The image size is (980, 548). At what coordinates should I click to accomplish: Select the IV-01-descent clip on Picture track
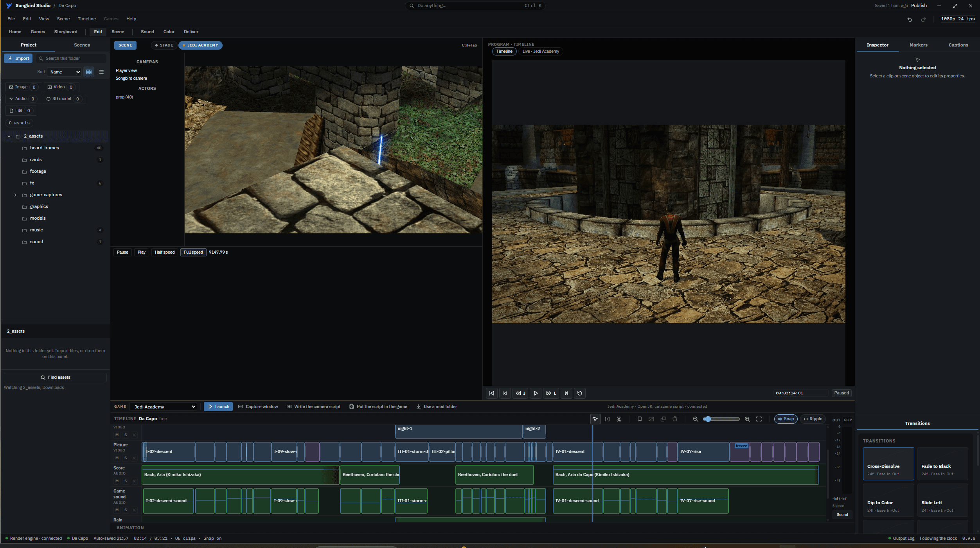click(577, 452)
